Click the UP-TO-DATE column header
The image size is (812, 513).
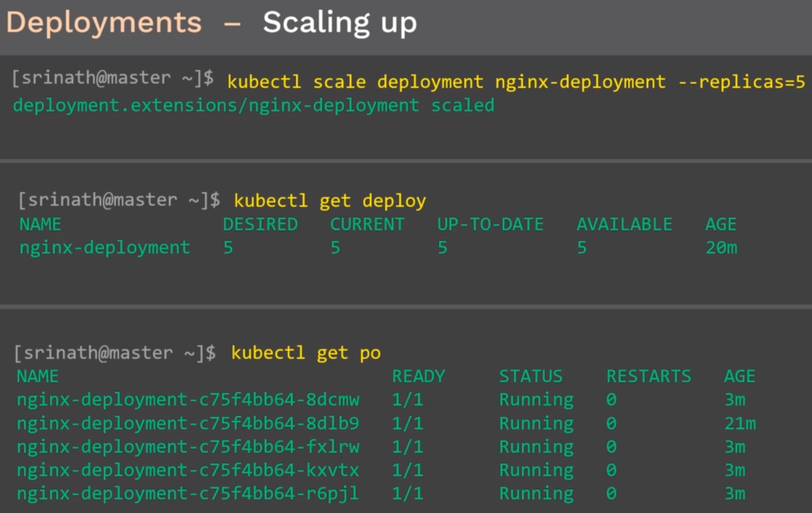point(490,224)
